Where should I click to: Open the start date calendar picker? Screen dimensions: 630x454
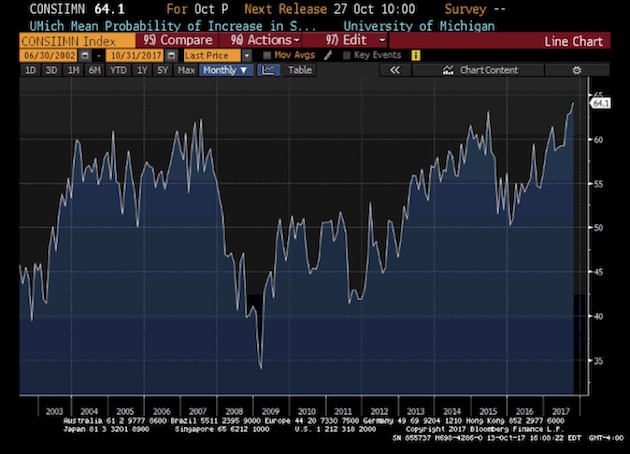[x=84, y=55]
